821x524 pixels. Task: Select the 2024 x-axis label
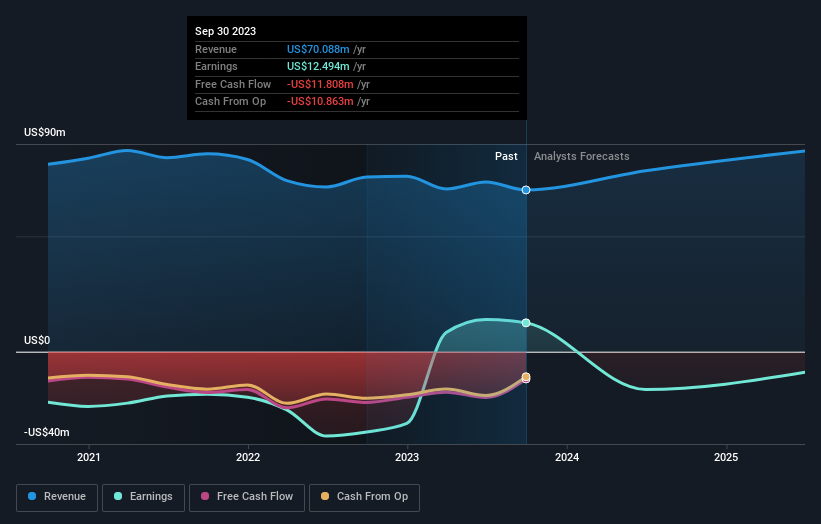(x=567, y=457)
